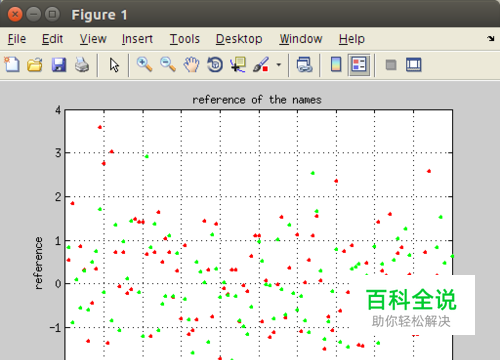
Task: Activate the Zoom Out magnifier tool
Action: tap(168, 65)
